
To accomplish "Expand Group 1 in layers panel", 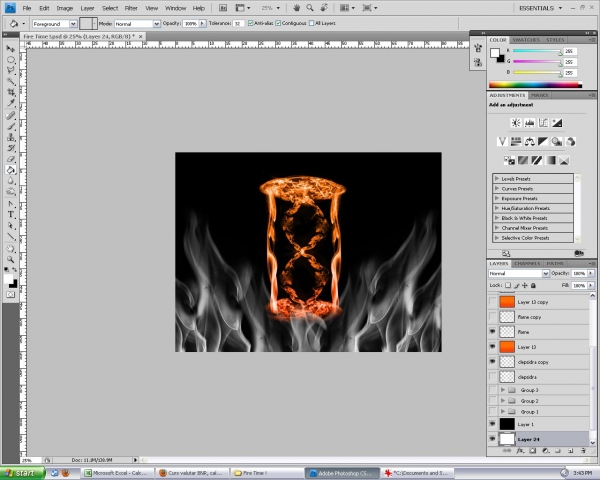I will coord(503,411).
